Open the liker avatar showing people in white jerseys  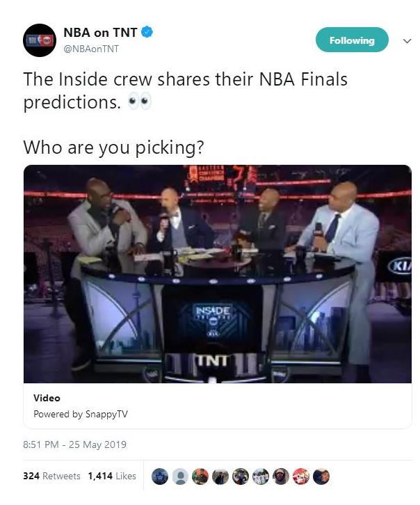coord(261,476)
